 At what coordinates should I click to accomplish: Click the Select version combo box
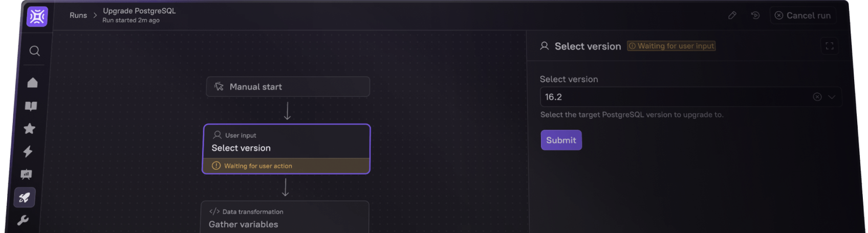676,97
